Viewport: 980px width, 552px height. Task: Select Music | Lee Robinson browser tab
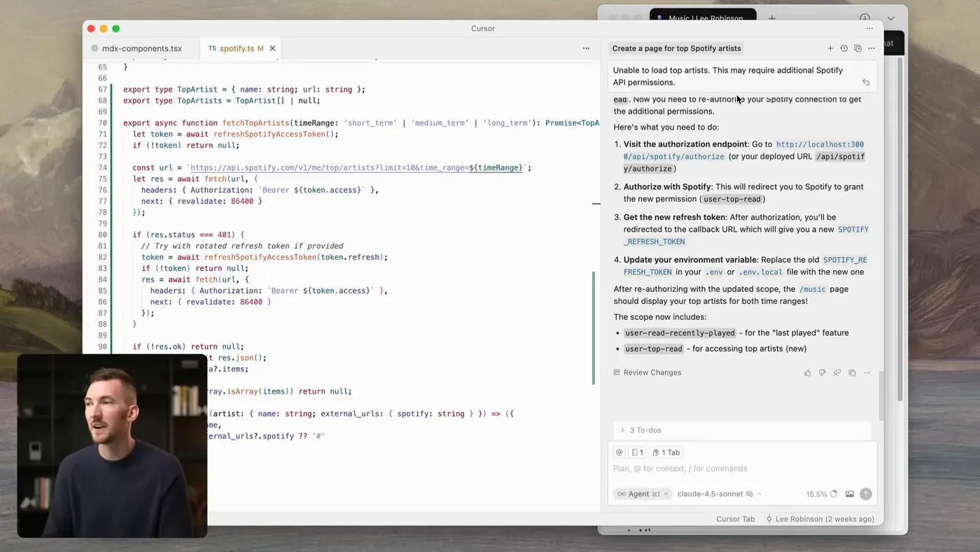[x=703, y=18]
